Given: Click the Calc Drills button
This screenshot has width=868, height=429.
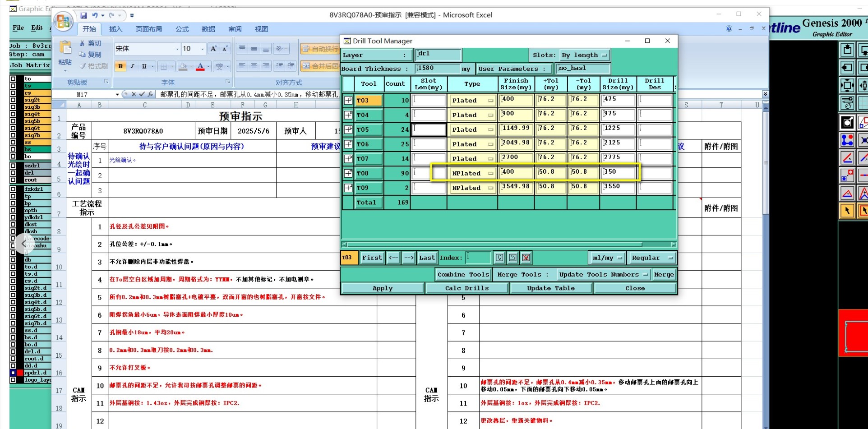Looking at the screenshot, I should click(x=466, y=288).
